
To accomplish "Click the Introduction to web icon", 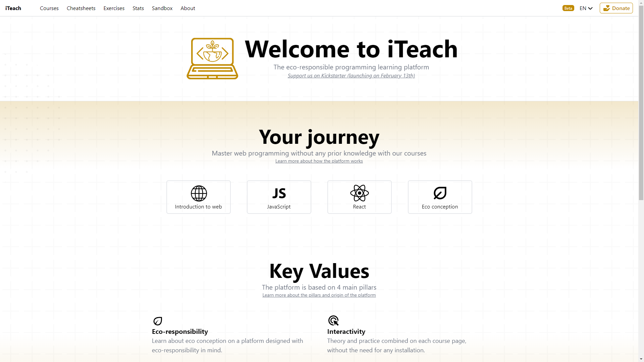I will pos(199,193).
